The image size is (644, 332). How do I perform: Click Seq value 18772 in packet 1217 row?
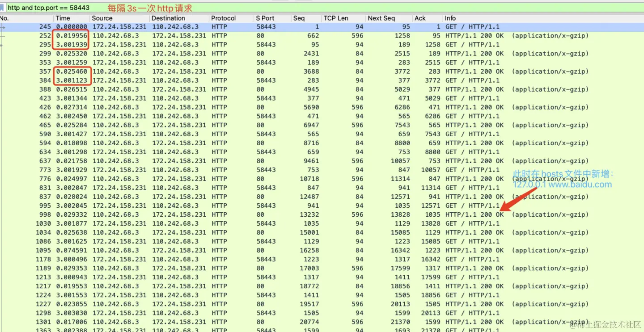(309, 286)
